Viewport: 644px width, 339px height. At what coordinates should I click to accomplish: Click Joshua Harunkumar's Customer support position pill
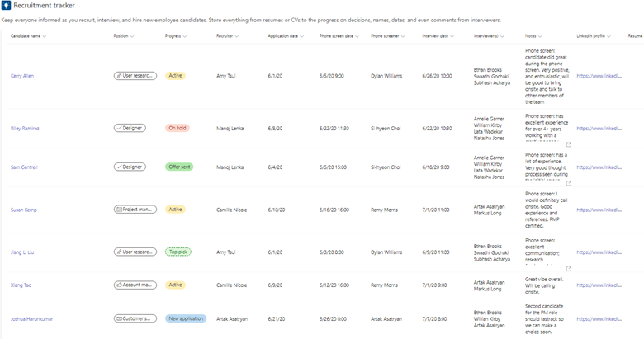pyautogui.click(x=135, y=318)
